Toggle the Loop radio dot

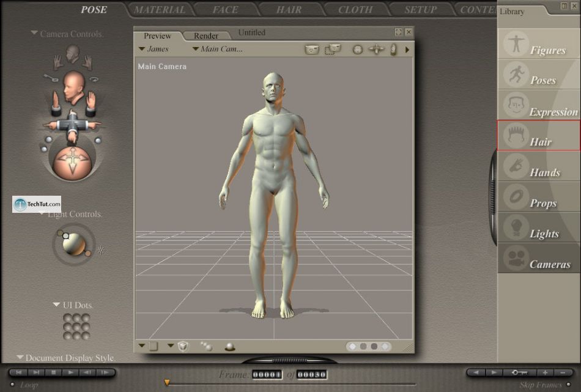click(x=12, y=384)
